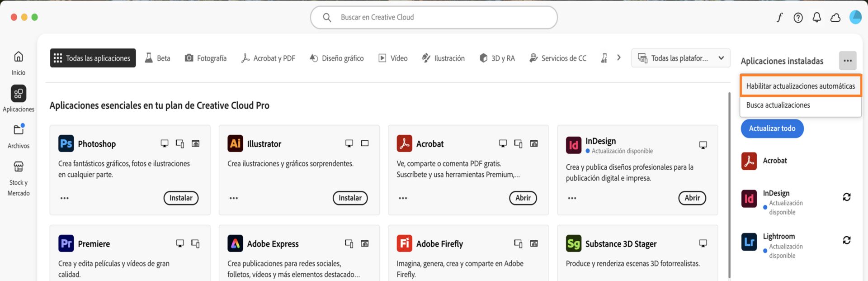Install Illustrator with its Instalar button
The width and height of the screenshot is (868, 281).
350,198
